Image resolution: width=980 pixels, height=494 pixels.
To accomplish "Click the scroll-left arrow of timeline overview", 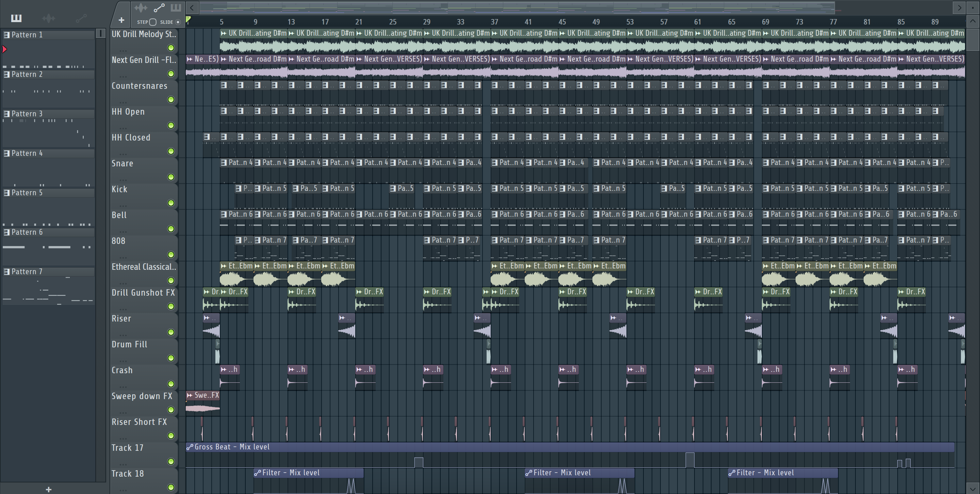I will pos(192,7).
